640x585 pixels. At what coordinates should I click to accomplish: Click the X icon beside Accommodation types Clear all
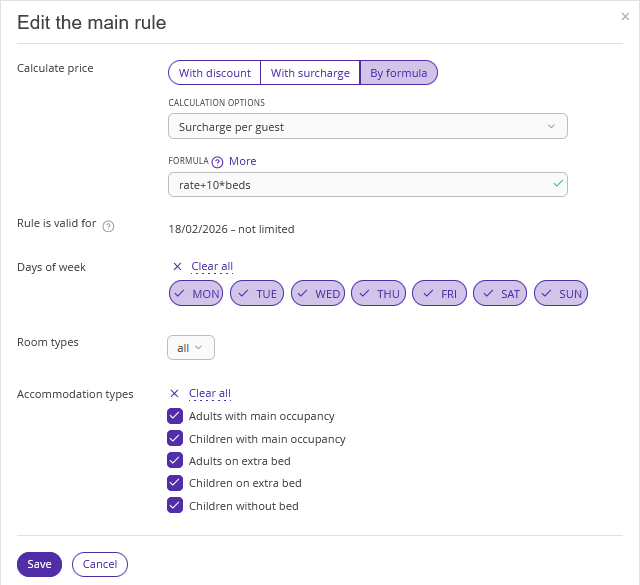click(175, 394)
